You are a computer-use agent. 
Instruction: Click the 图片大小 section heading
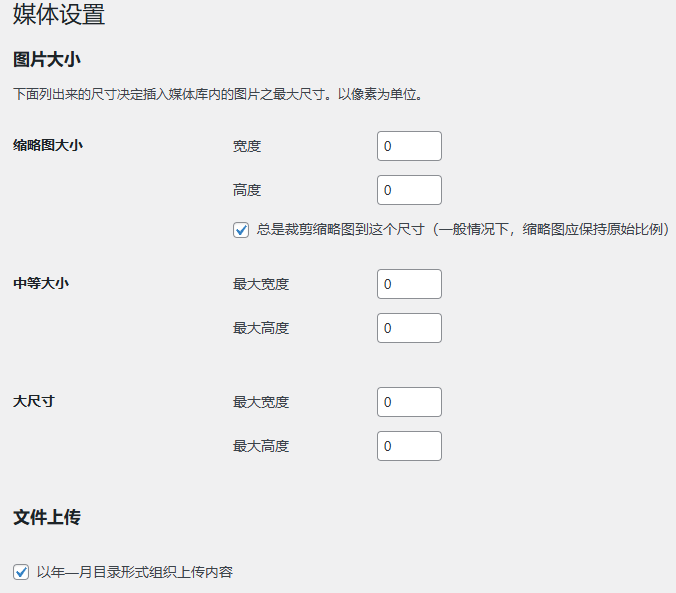coord(46,59)
